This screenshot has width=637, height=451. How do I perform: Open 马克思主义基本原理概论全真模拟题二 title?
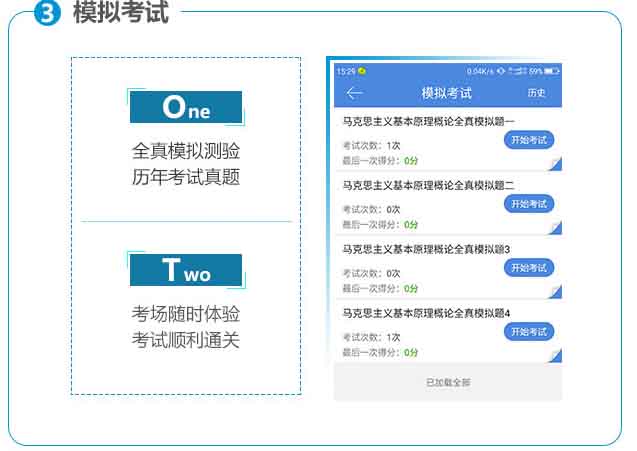pyautogui.click(x=428, y=185)
